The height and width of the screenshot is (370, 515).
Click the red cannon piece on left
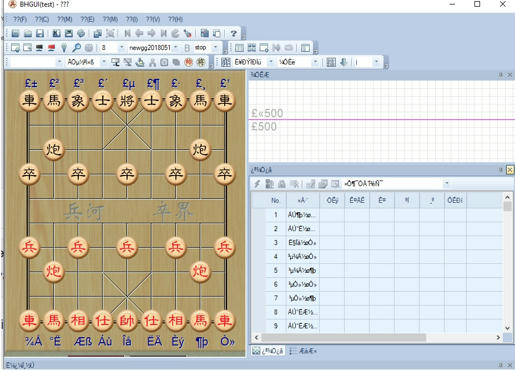[x=53, y=271]
